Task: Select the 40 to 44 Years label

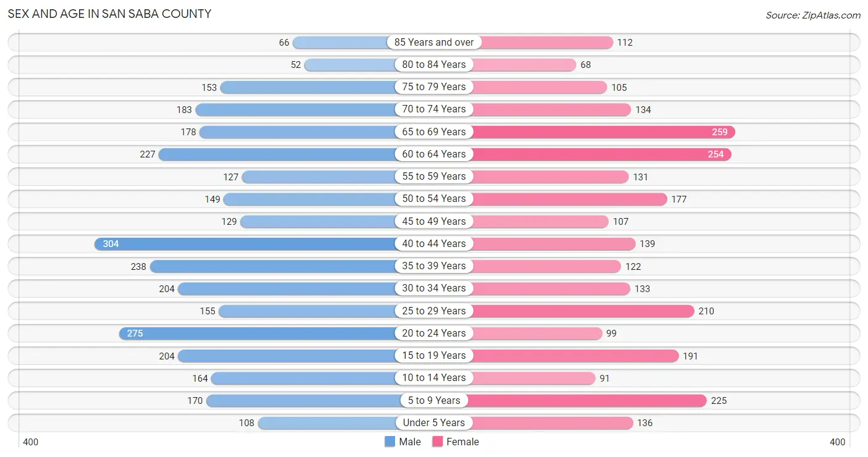Action: click(434, 244)
